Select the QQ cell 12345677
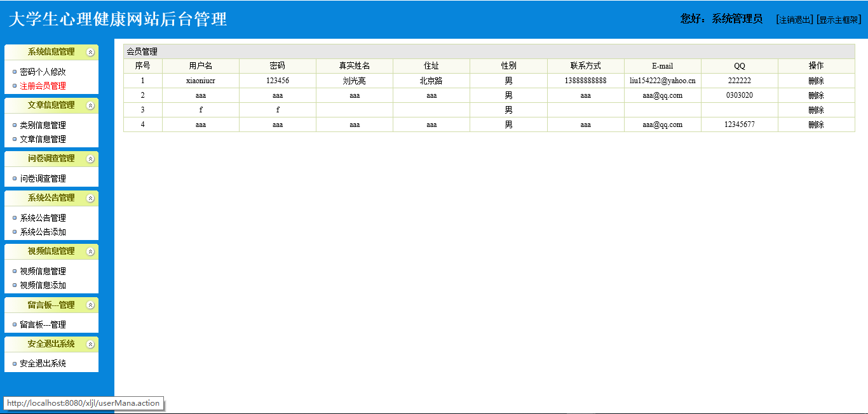Image resolution: width=868 pixels, height=414 pixels. click(x=740, y=124)
